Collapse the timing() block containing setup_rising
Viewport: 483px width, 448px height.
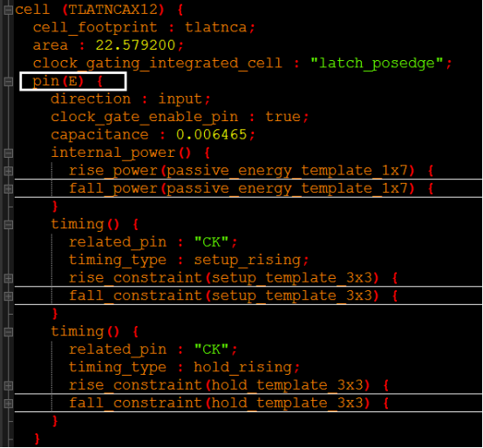(9, 225)
